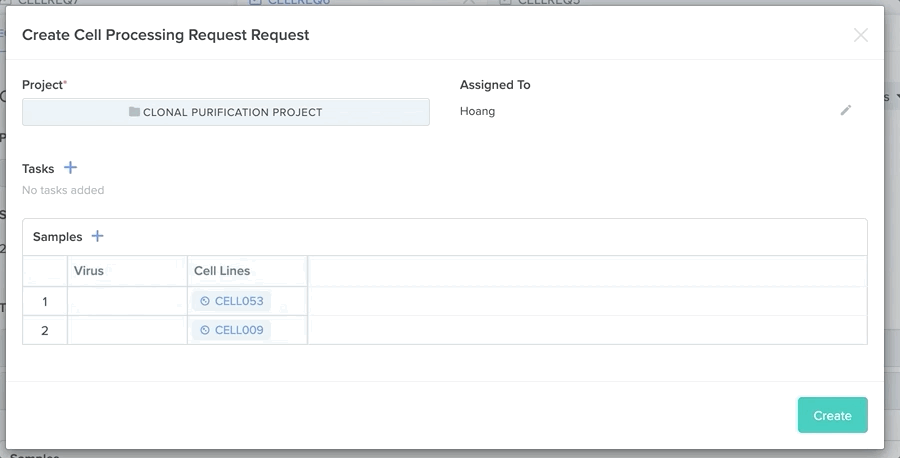Select the Virus cell in row 1
The height and width of the screenshot is (458, 900).
click(127, 301)
